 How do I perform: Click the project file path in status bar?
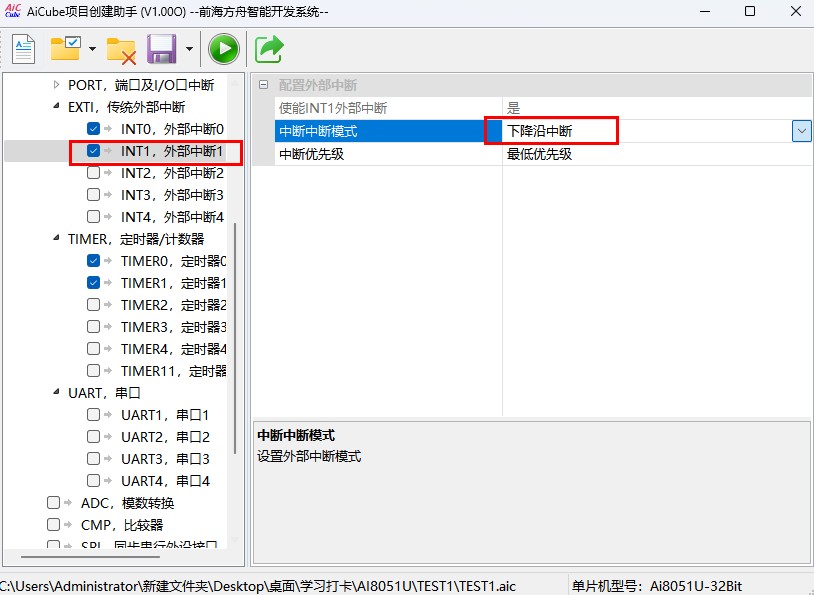point(258,586)
